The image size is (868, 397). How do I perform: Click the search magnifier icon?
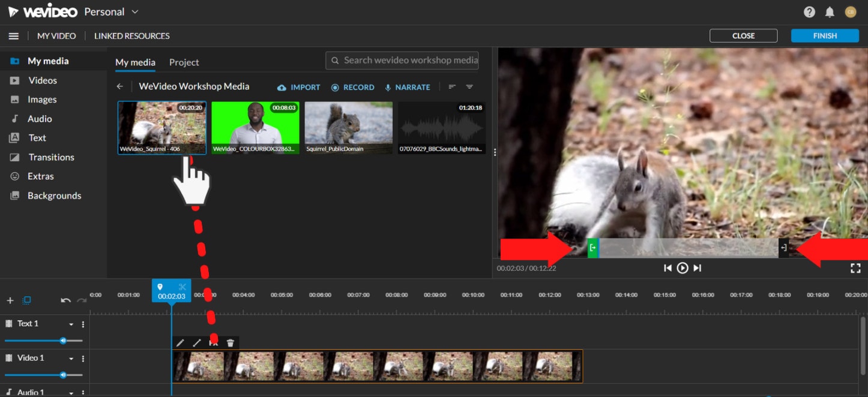334,60
